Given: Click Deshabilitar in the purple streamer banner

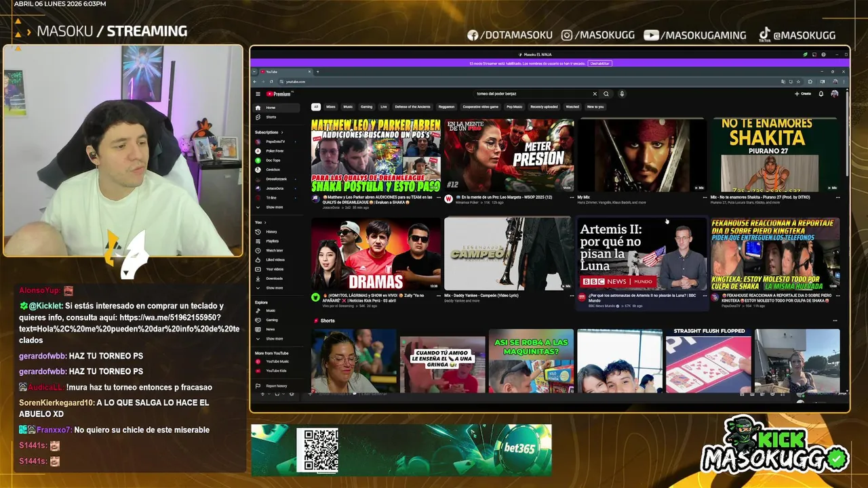Looking at the screenshot, I should pos(599,63).
